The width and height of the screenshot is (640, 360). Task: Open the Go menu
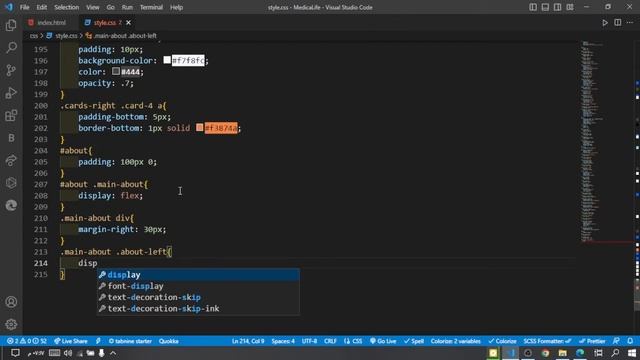click(111, 7)
